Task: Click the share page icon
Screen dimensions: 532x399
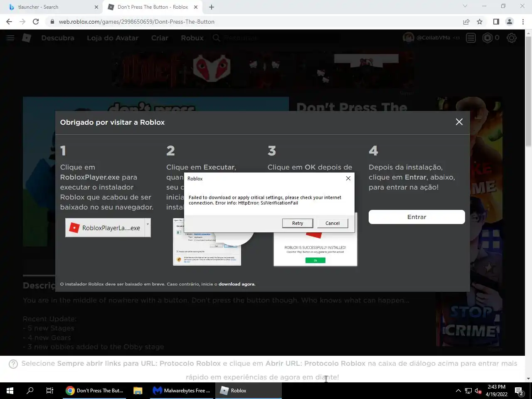Action: [x=466, y=22]
